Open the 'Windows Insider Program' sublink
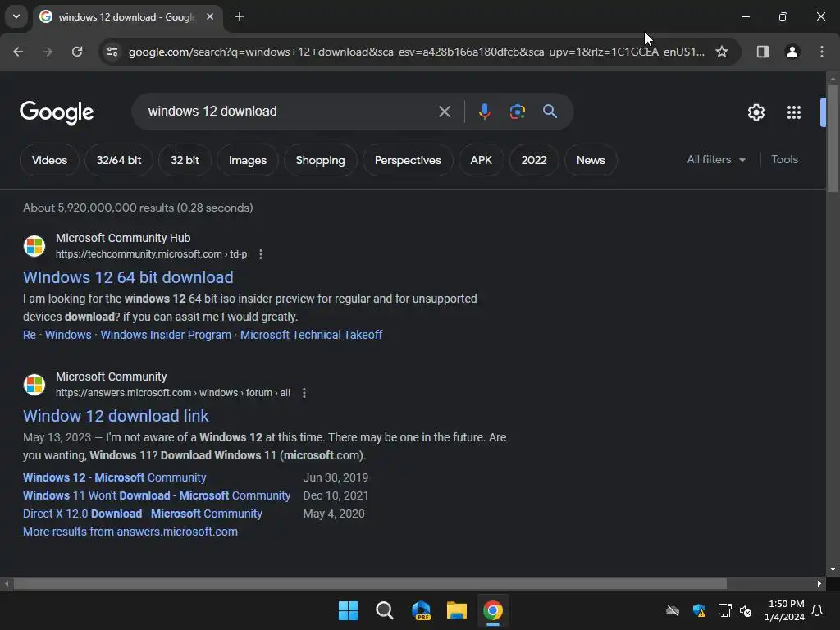Image resolution: width=840 pixels, height=630 pixels. tap(166, 335)
